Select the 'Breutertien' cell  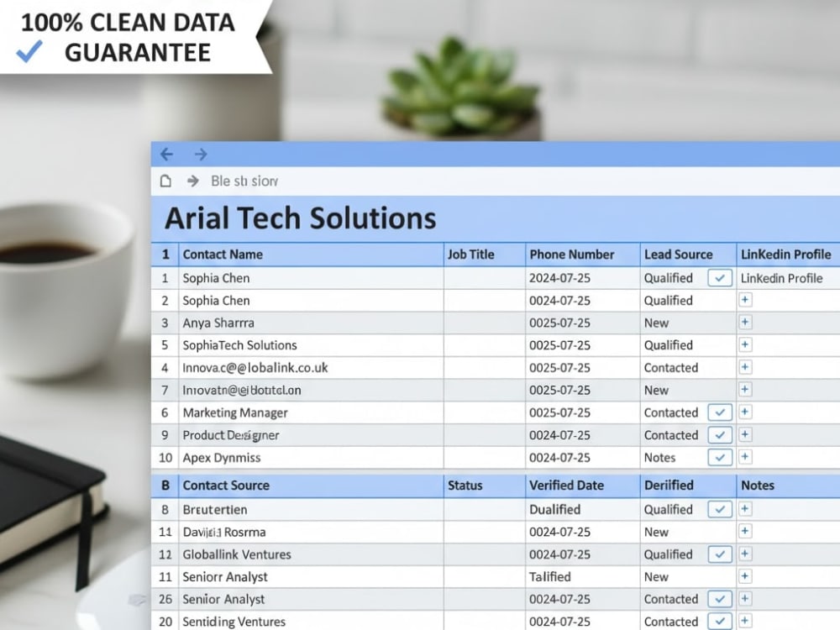tap(311, 510)
